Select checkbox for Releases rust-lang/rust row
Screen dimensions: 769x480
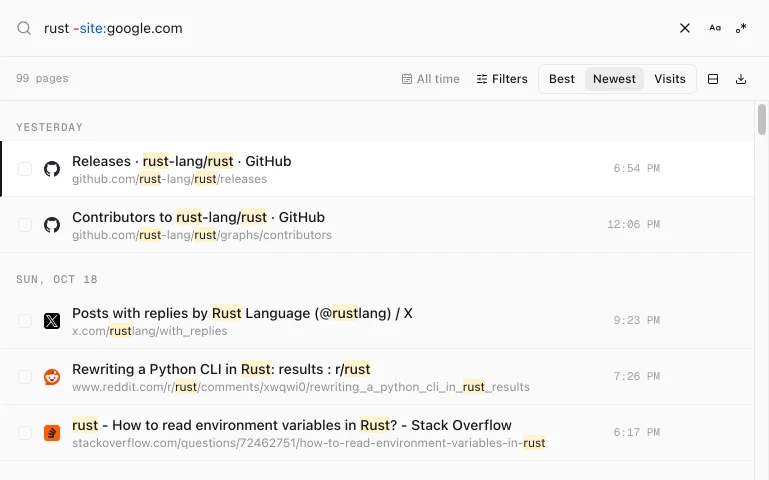click(x=25, y=169)
